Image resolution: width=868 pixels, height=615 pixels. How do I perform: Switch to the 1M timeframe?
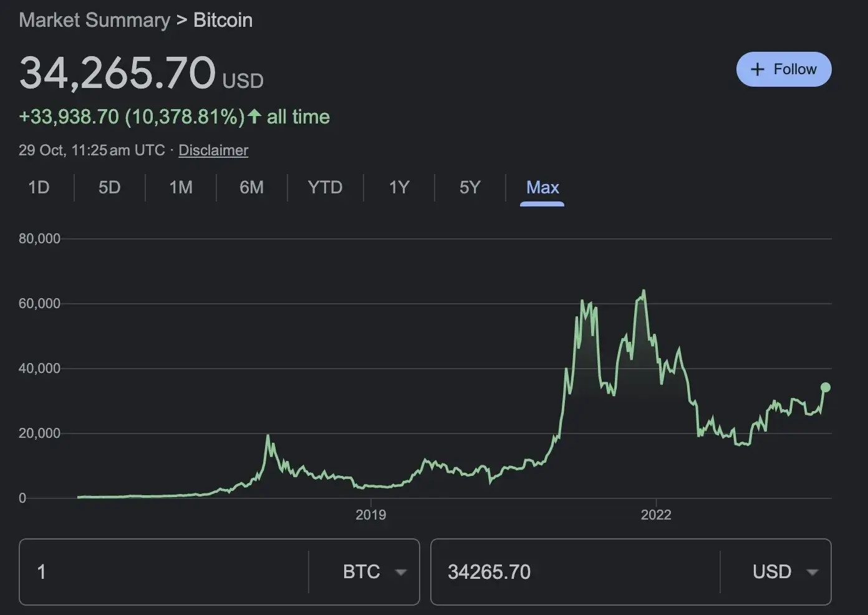coord(181,187)
